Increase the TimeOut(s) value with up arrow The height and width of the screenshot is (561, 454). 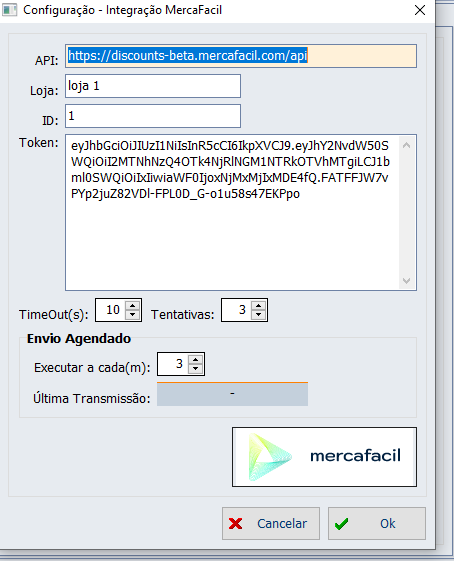[133, 306]
